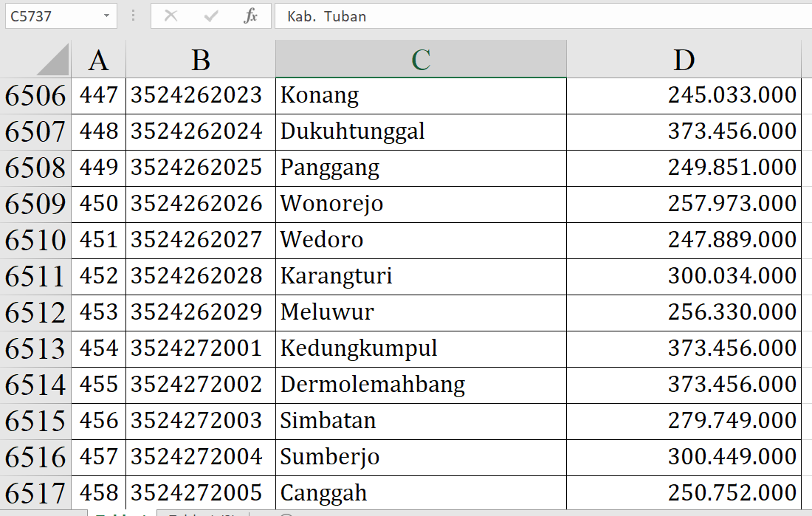
Task: Select column D header
Action: (x=684, y=60)
